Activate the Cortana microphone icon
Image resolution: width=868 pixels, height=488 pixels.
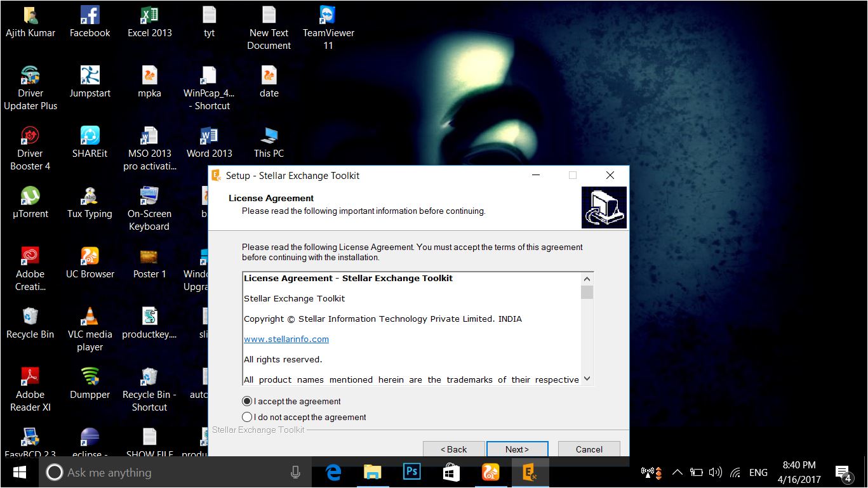[295, 472]
